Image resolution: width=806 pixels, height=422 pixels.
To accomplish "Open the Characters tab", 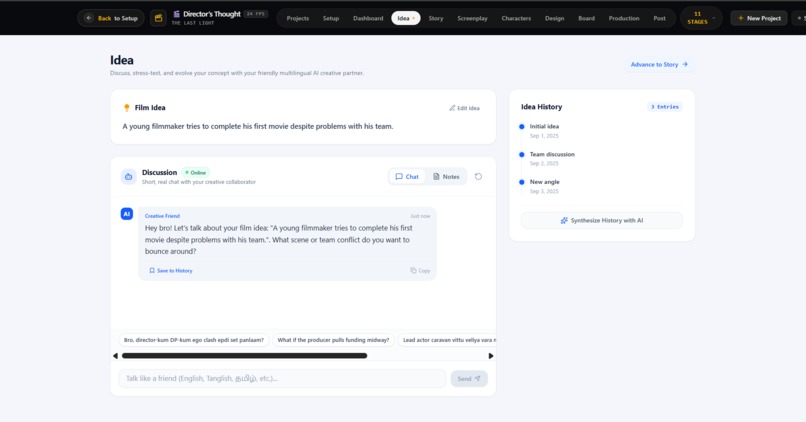I will 516,18.
